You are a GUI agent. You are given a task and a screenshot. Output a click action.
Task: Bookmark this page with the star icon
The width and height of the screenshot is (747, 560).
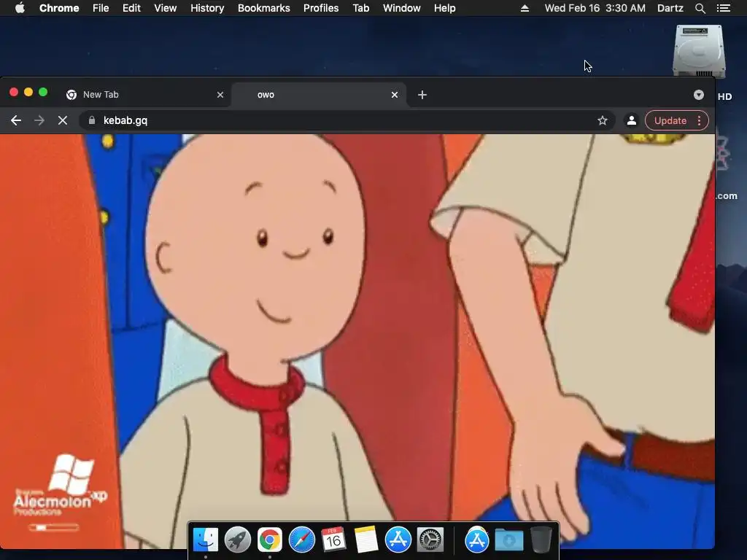coord(602,120)
